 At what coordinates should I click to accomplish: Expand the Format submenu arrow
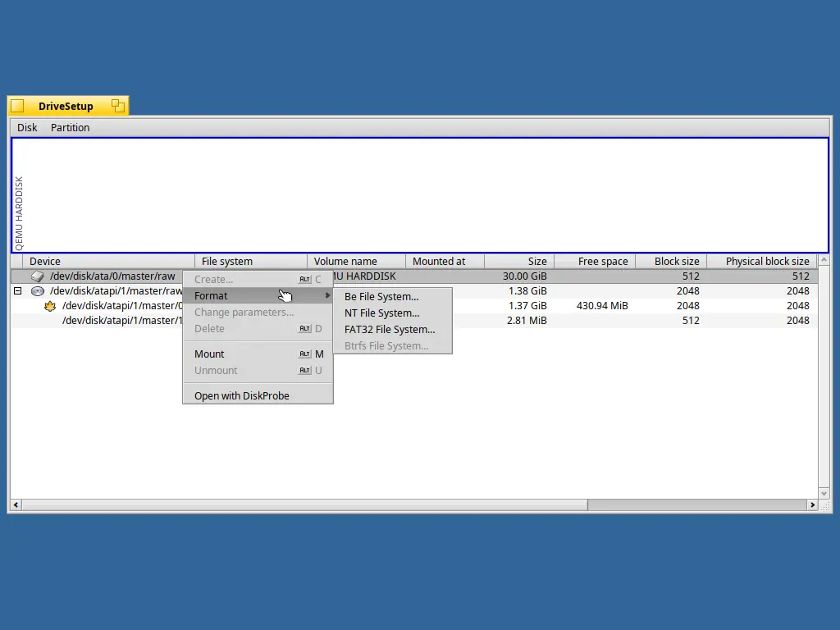327,295
